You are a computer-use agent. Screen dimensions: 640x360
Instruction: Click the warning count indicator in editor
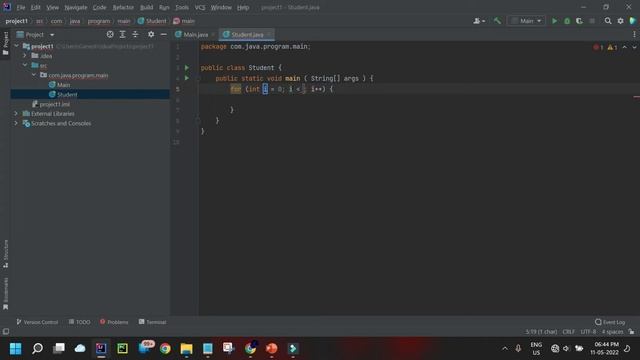pyautogui.click(x=612, y=47)
